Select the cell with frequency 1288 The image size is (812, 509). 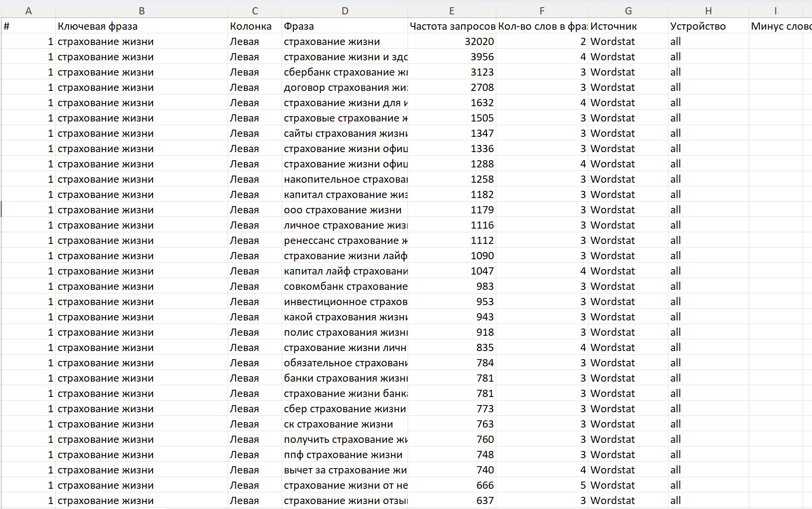click(x=452, y=164)
